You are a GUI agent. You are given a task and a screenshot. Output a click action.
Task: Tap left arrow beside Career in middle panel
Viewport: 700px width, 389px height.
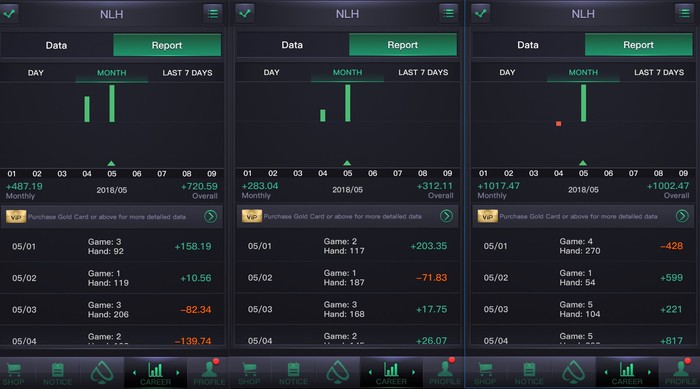coord(370,372)
